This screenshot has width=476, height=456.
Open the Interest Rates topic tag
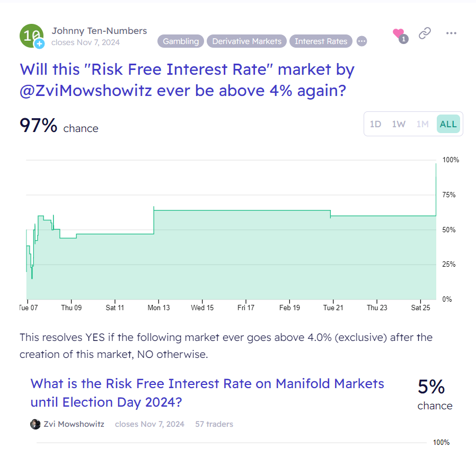[321, 41]
